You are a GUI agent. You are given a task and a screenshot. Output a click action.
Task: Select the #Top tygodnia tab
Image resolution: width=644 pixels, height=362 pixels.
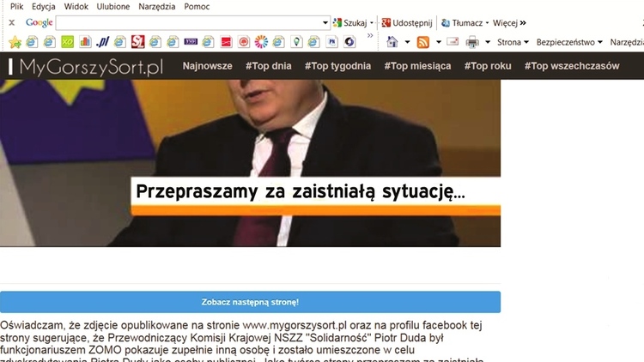pos(337,66)
